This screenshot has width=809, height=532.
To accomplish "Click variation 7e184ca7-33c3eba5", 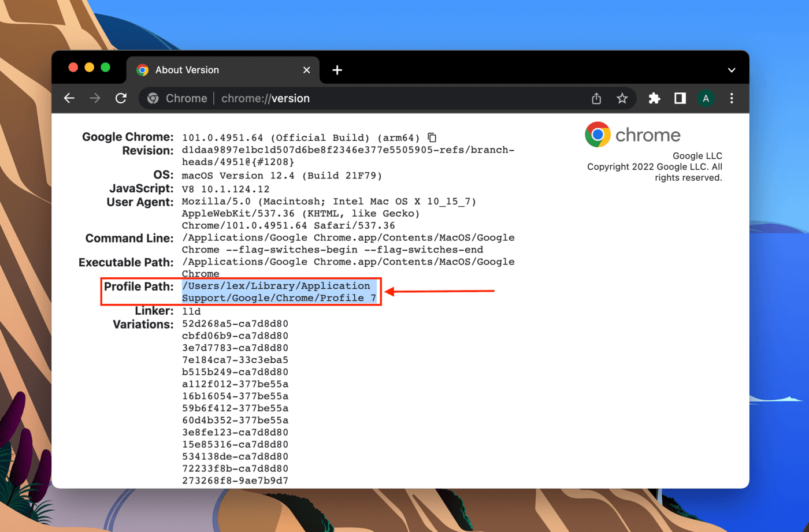I will (235, 360).
